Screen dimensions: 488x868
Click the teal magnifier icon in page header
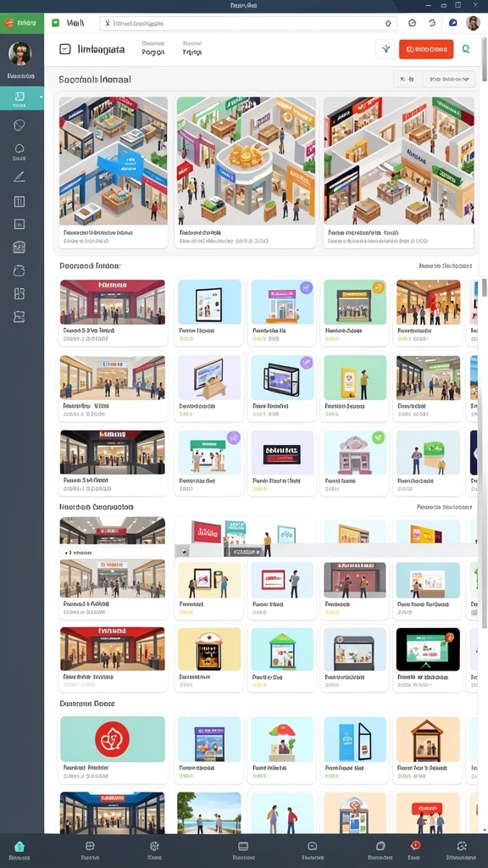coord(466,49)
